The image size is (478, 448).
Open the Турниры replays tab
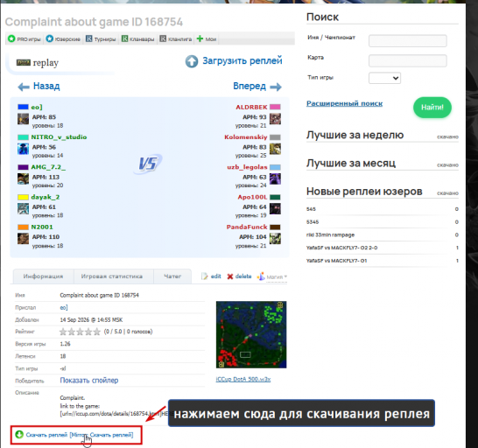click(x=101, y=39)
